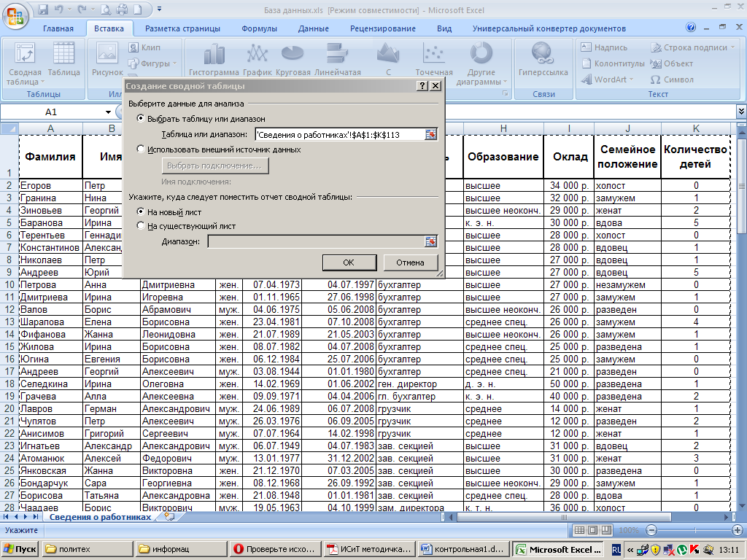Click zoom out minus button
The height and width of the screenshot is (560, 747).
[651, 530]
